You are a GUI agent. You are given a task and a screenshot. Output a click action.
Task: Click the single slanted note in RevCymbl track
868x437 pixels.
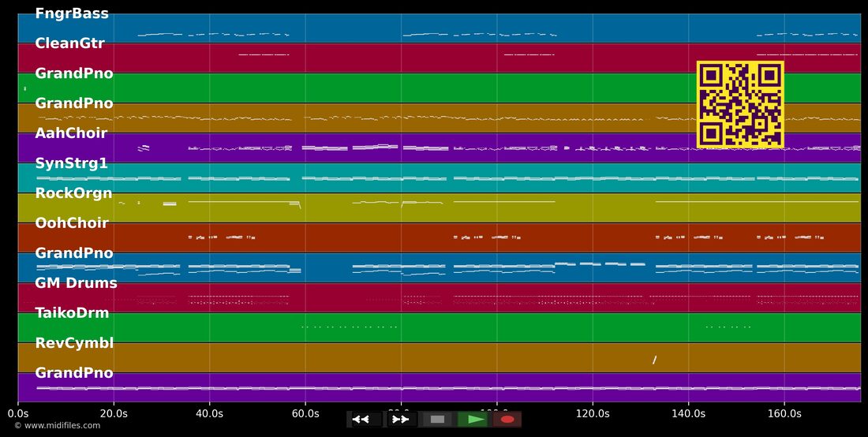(654, 360)
